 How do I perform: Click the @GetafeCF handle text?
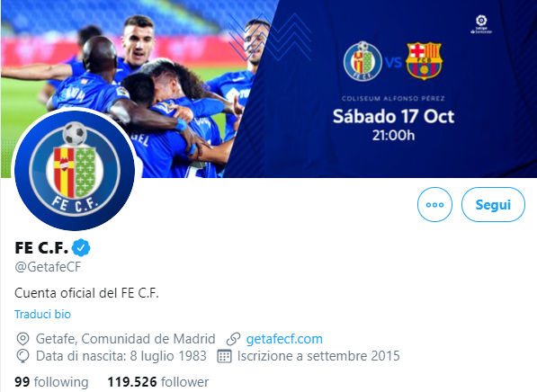[x=48, y=267]
